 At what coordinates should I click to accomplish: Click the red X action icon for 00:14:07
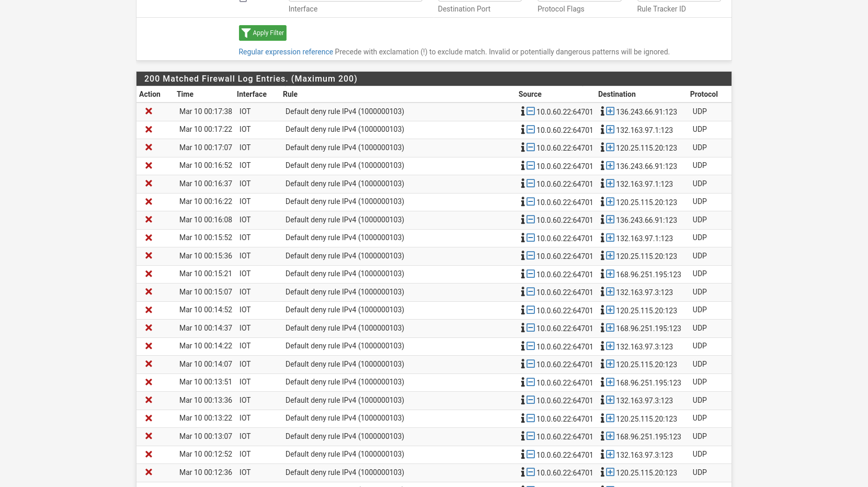(x=149, y=364)
